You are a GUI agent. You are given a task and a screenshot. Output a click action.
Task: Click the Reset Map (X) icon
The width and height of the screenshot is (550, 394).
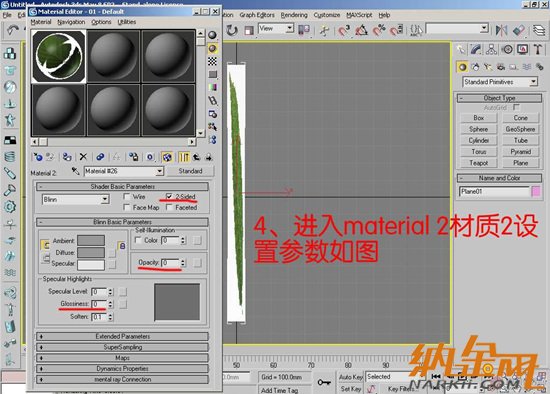(x=83, y=157)
